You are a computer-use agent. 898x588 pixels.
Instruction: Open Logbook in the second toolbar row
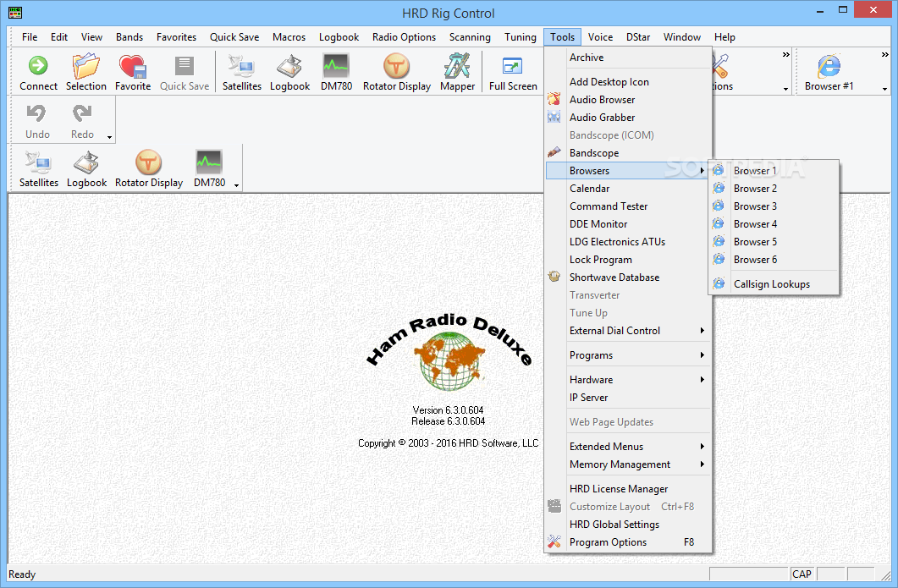[x=86, y=162]
